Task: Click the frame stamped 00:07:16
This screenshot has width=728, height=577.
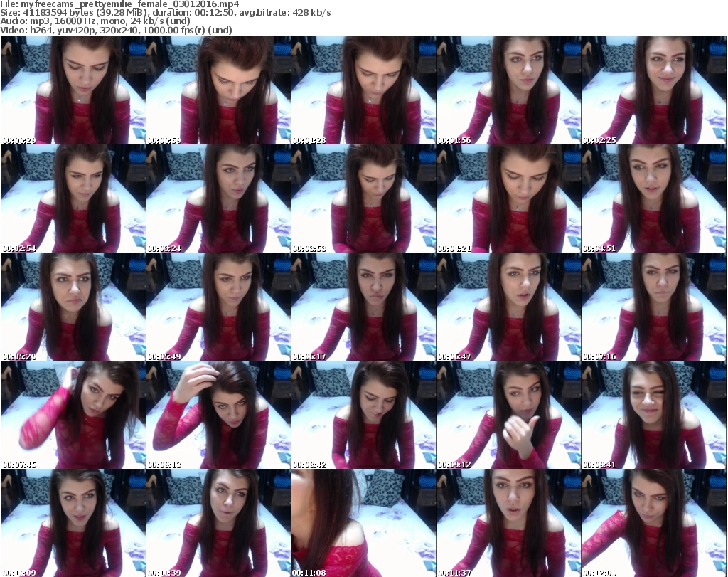Action: [x=654, y=307]
